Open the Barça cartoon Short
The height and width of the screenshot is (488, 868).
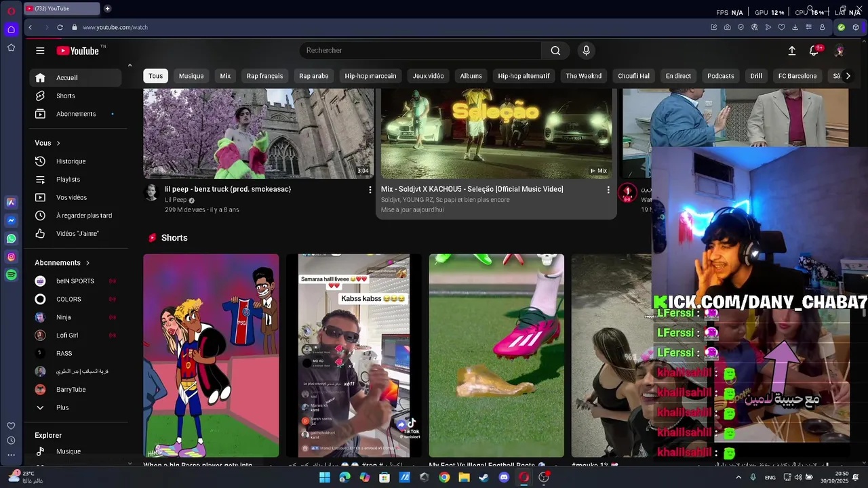click(211, 356)
